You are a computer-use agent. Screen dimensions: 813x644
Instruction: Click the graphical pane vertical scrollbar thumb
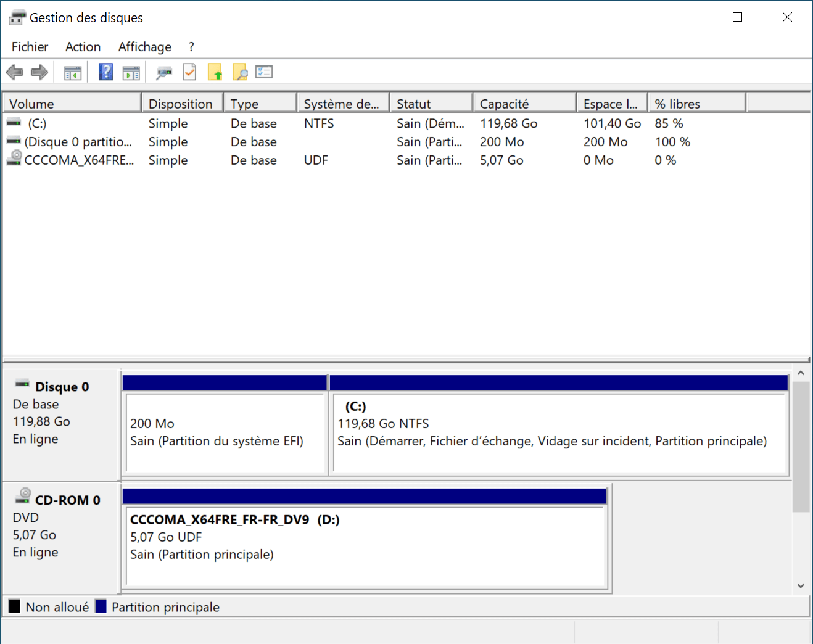click(801, 447)
